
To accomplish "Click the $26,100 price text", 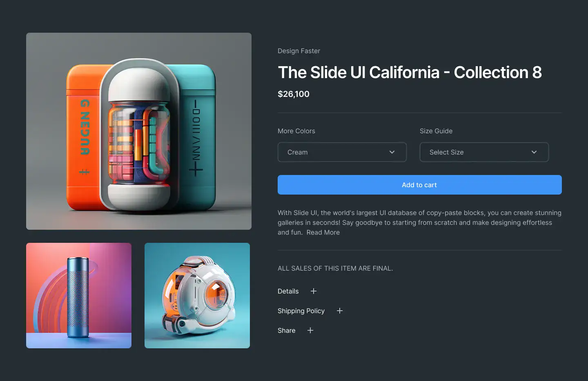I will (x=294, y=94).
